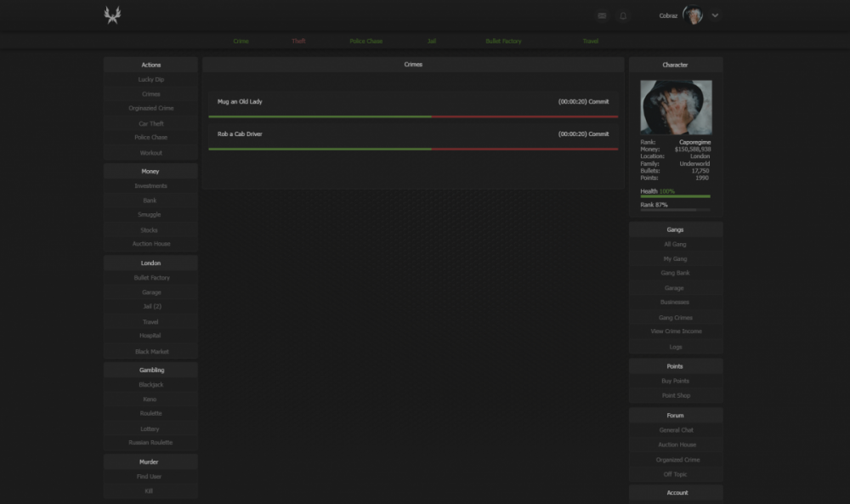Screen dimensions: 850x504
Task: Click the winged logo in the header
Action: tap(112, 15)
